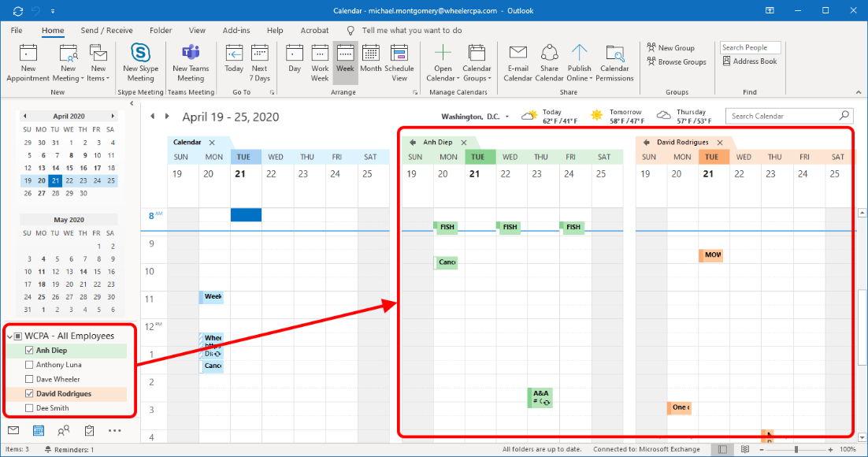Screen dimensions: 868x457
Task: Open Calendar Permissions
Action: point(614,63)
